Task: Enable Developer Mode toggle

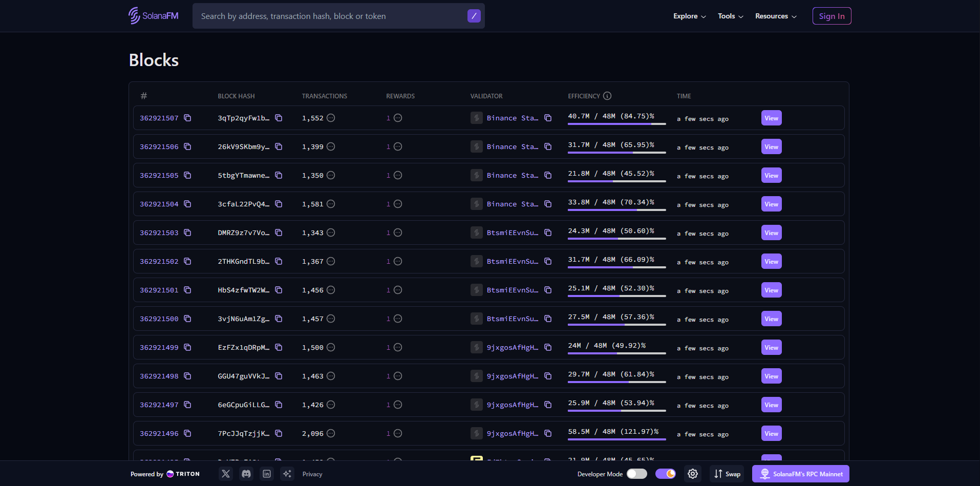Action: pos(636,474)
